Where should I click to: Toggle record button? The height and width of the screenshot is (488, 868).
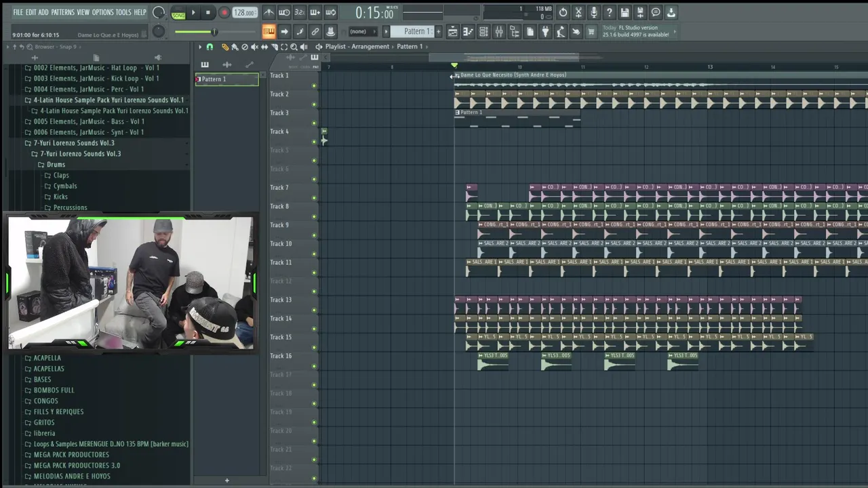224,12
